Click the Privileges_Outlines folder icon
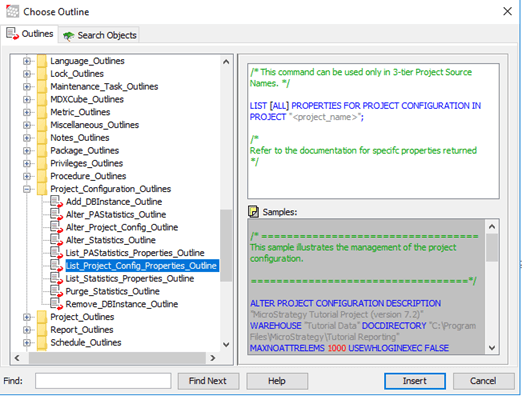Image resolution: width=522 pixels, height=396 pixels. (x=42, y=163)
